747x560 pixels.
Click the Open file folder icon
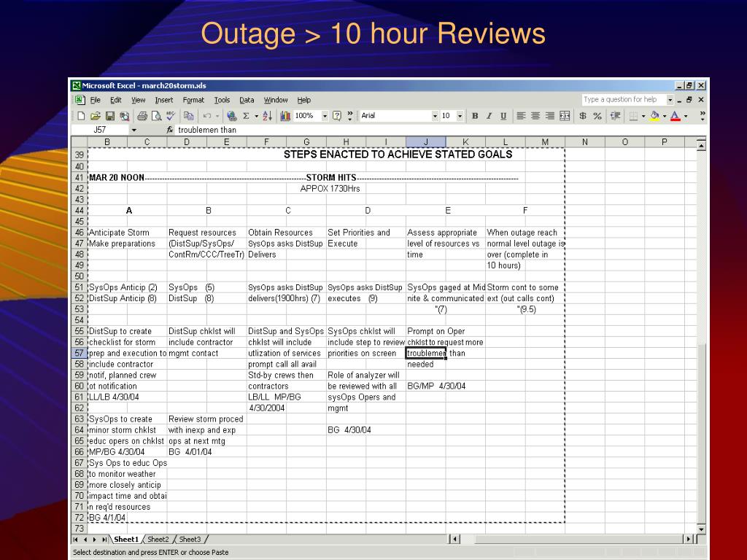click(x=96, y=116)
